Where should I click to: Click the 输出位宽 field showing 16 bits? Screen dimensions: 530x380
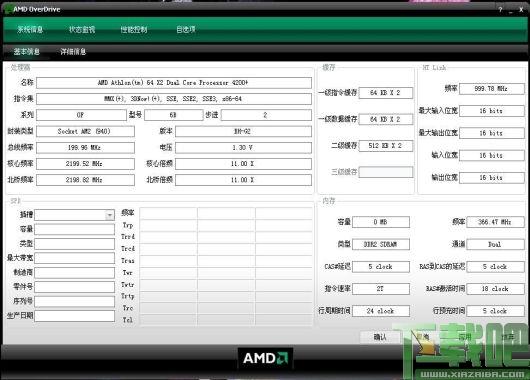(492, 178)
